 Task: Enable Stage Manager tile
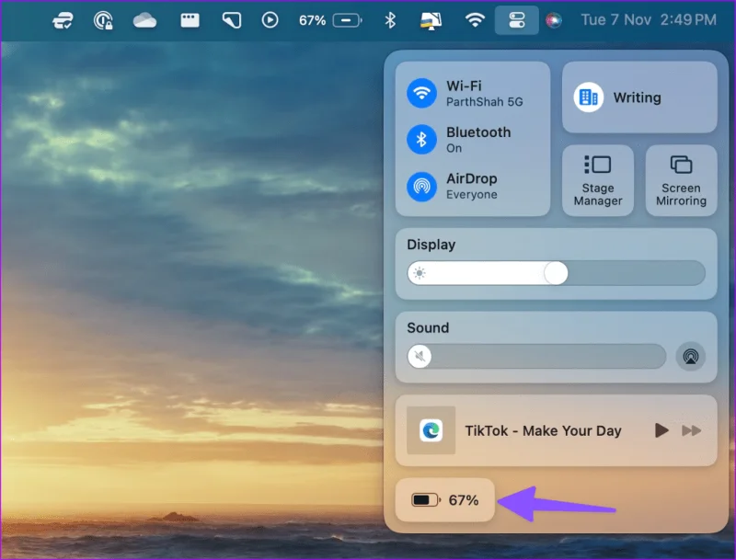(597, 180)
